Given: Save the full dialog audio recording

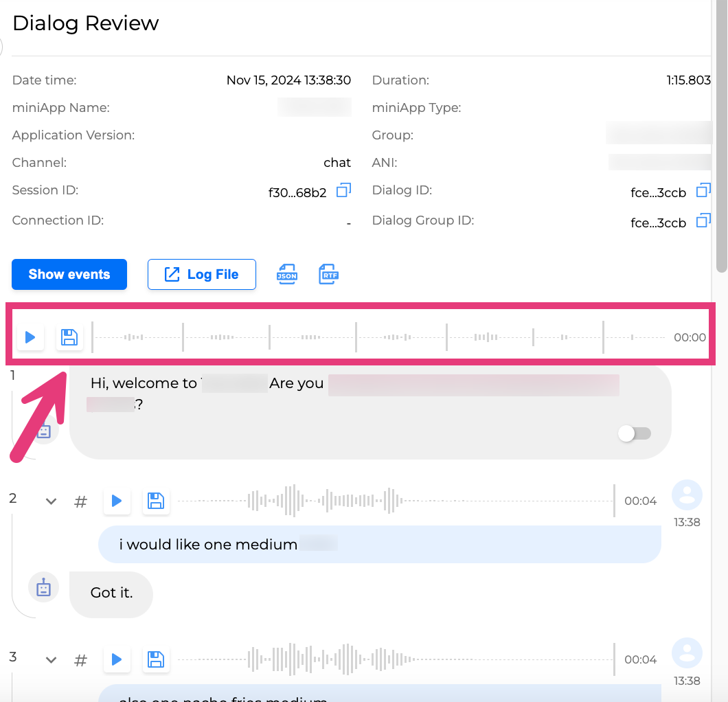Looking at the screenshot, I should pyautogui.click(x=69, y=337).
